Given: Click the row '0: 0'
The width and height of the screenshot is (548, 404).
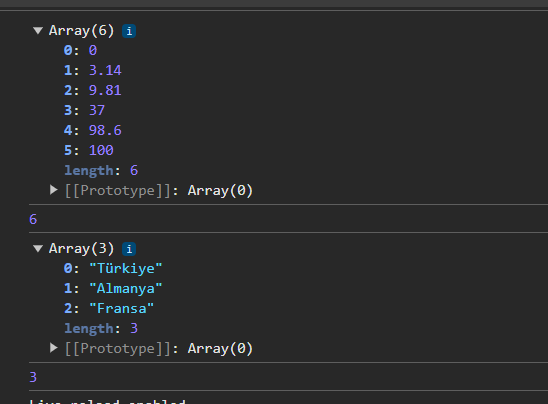Looking at the screenshot, I should tap(80, 50).
